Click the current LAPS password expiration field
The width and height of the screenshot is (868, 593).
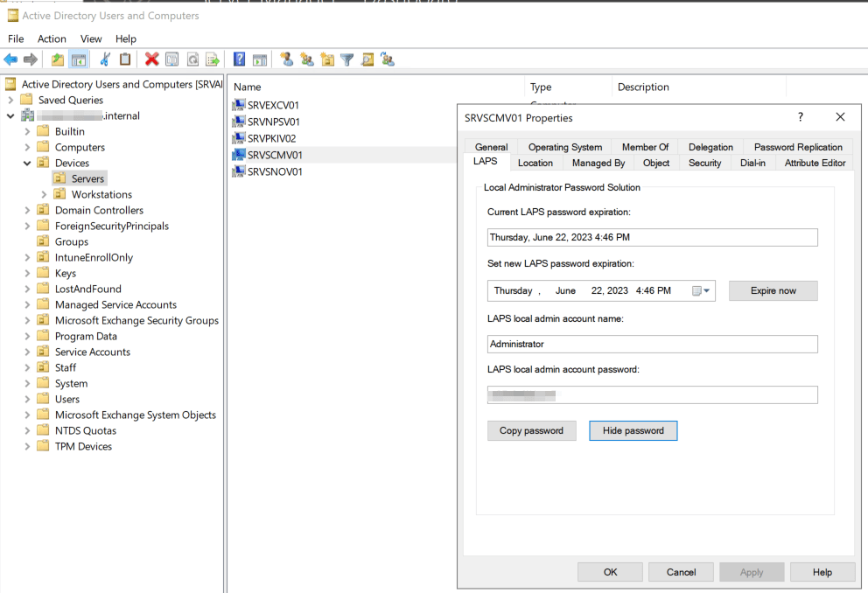pyautogui.click(x=652, y=237)
